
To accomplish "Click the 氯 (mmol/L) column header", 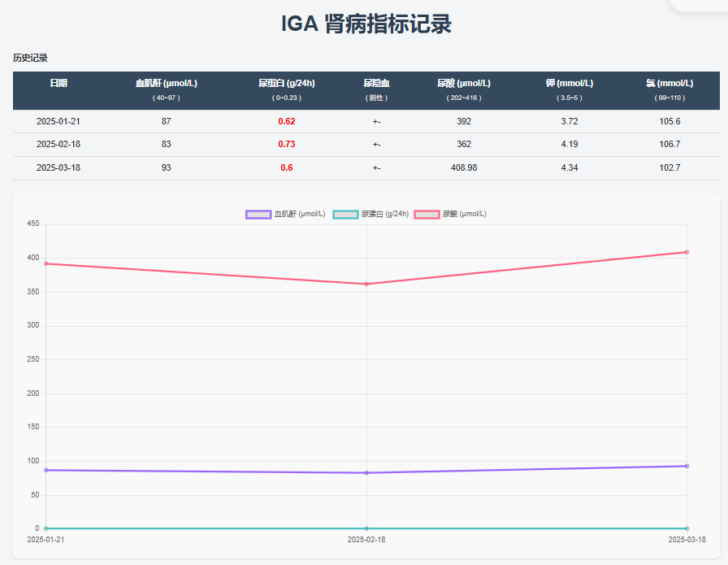I will click(x=669, y=83).
